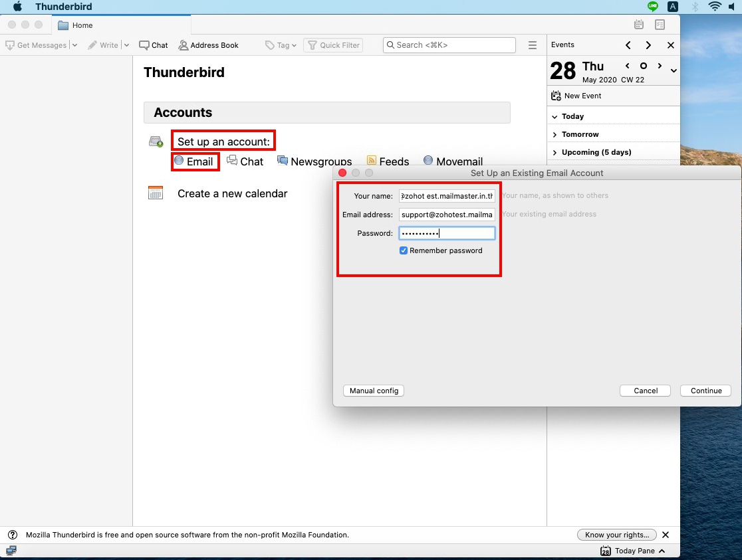The width and height of the screenshot is (742, 560).
Task: Open Chat from the toolbar
Action: 154,45
